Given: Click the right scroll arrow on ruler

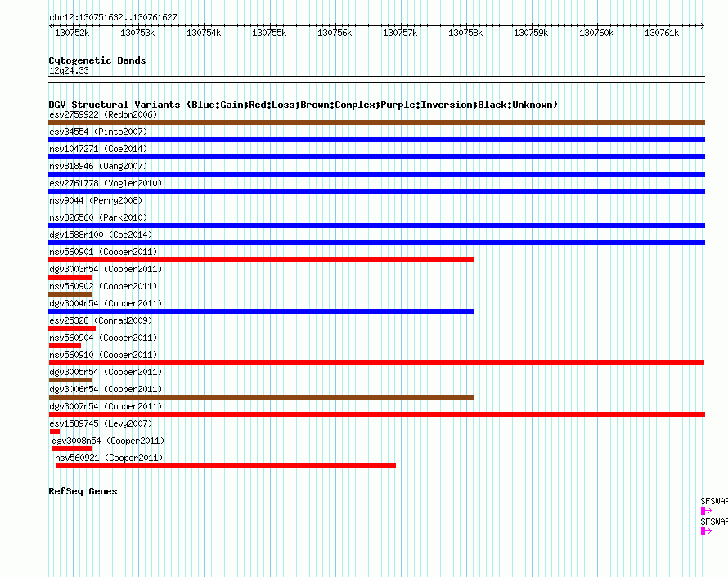Looking at the screenshot, I should click(x=703, y=25).
